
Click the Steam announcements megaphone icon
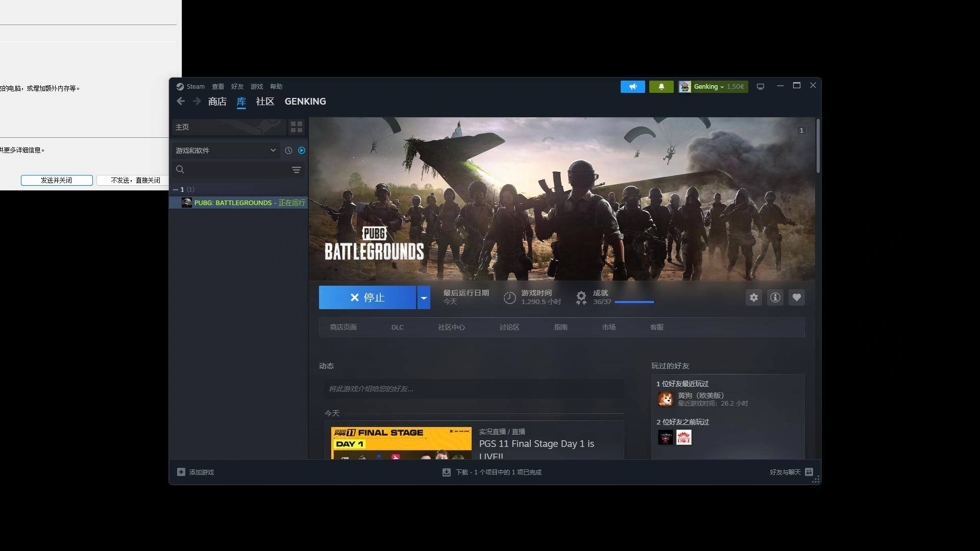[632, 87]
